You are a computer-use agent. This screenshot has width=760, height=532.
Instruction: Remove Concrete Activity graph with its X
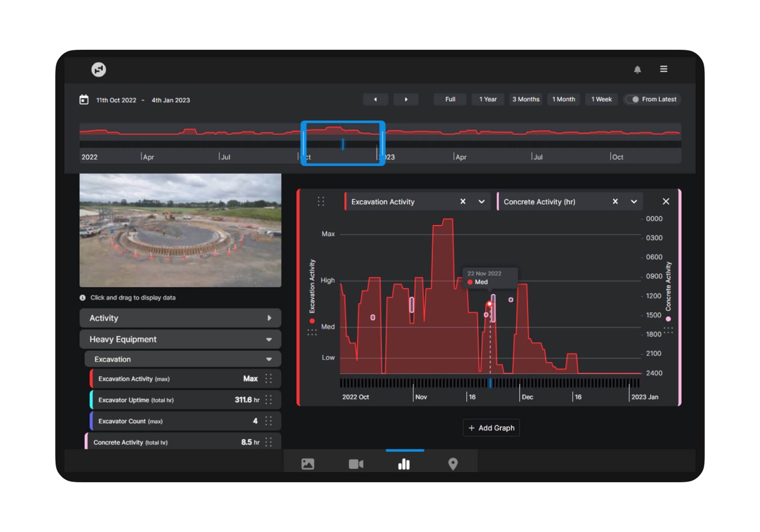click(x=615, y=201)
